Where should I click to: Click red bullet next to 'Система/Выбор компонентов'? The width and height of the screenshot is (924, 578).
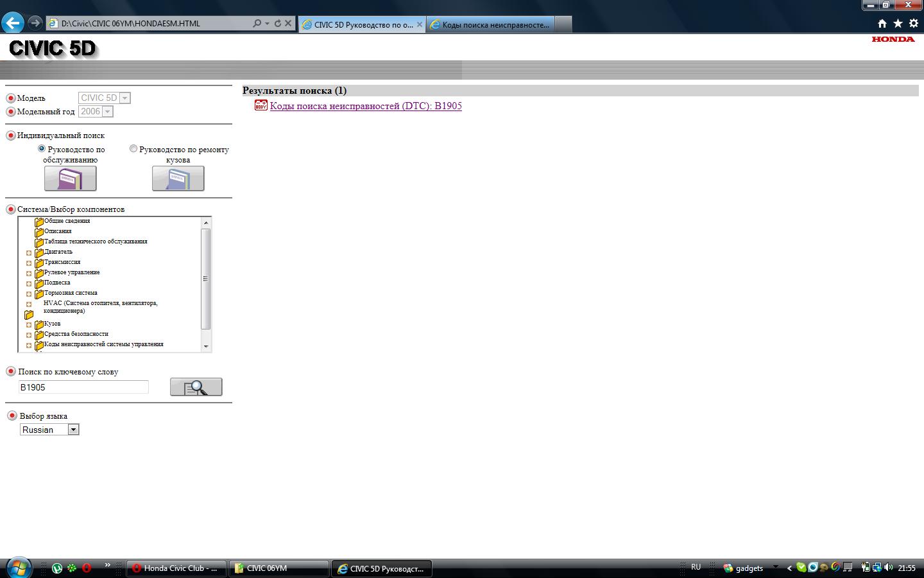pos(11,209)
